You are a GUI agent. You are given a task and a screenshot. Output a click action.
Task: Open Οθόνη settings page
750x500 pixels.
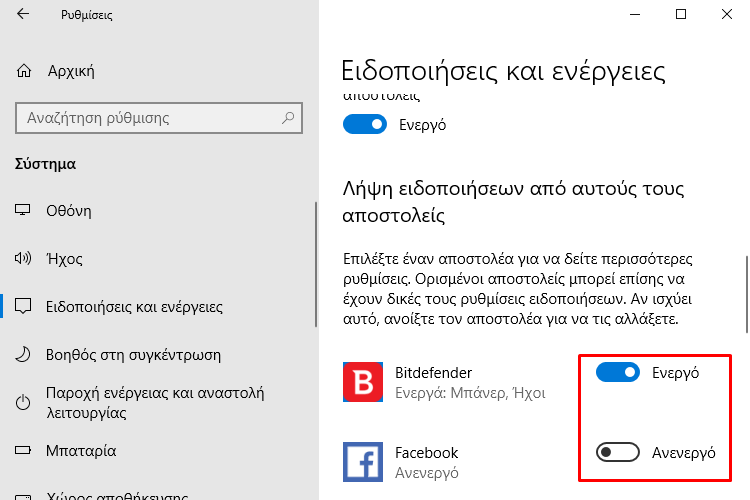coord(158,211)
